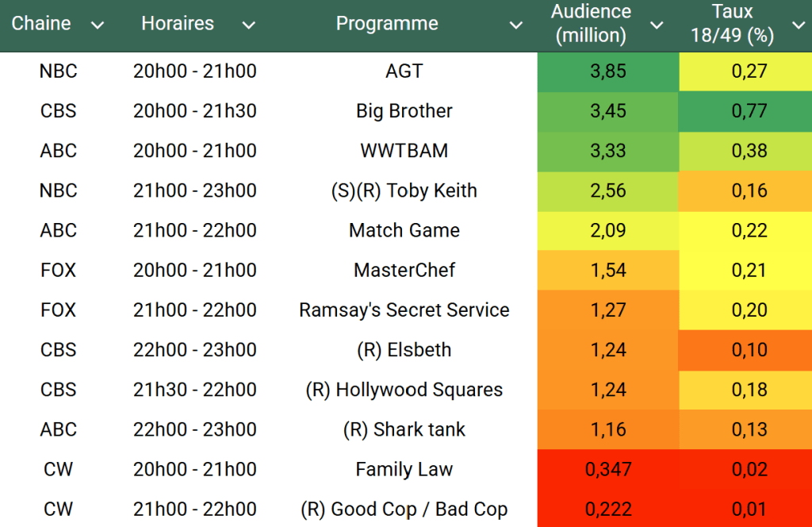This screenshot has height=527, width=812.
Task: Click the red 0,01 rating cell
Action: click(x=749, y=509)
